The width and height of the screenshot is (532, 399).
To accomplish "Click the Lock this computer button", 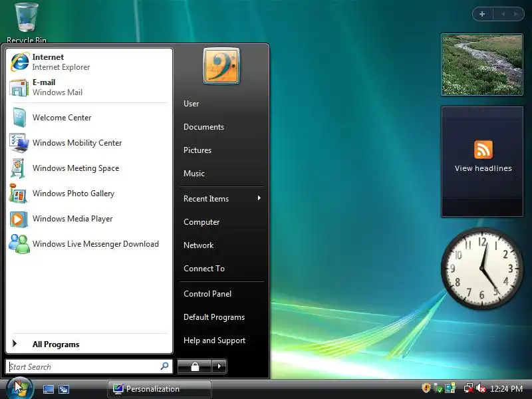I will (x=194, y=366).
